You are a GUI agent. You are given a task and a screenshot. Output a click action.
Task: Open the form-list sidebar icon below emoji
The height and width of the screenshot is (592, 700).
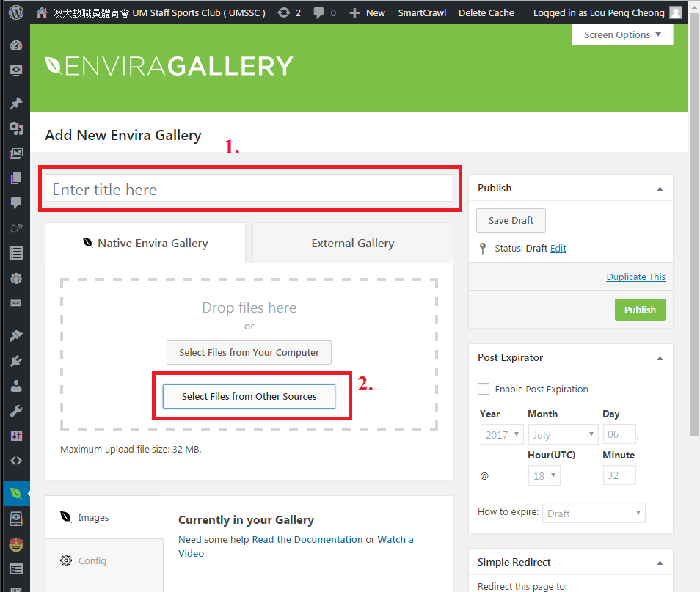[x=16, y=569]
